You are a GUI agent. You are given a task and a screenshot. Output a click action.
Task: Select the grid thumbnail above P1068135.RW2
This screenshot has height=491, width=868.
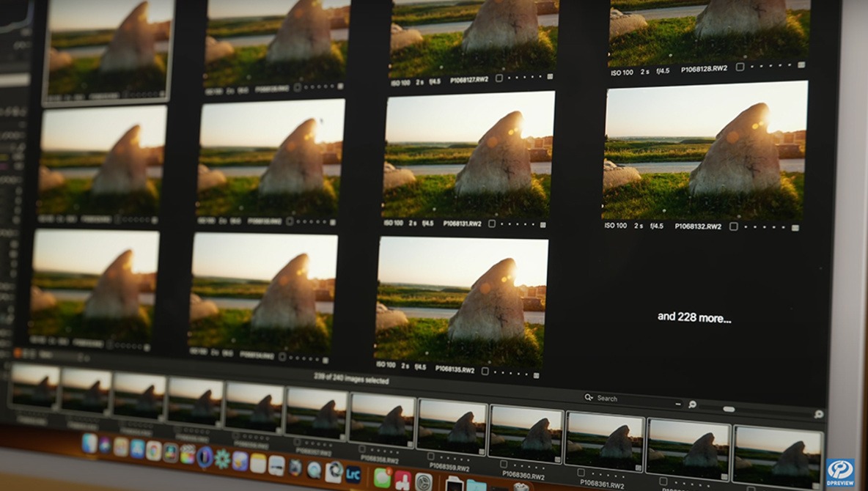[461, 302]
